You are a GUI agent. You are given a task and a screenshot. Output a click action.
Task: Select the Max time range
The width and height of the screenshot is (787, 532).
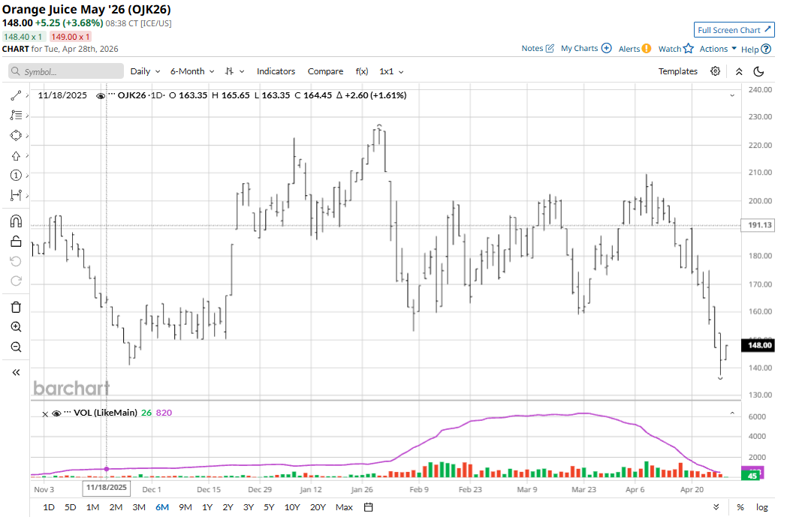point(344,507)
